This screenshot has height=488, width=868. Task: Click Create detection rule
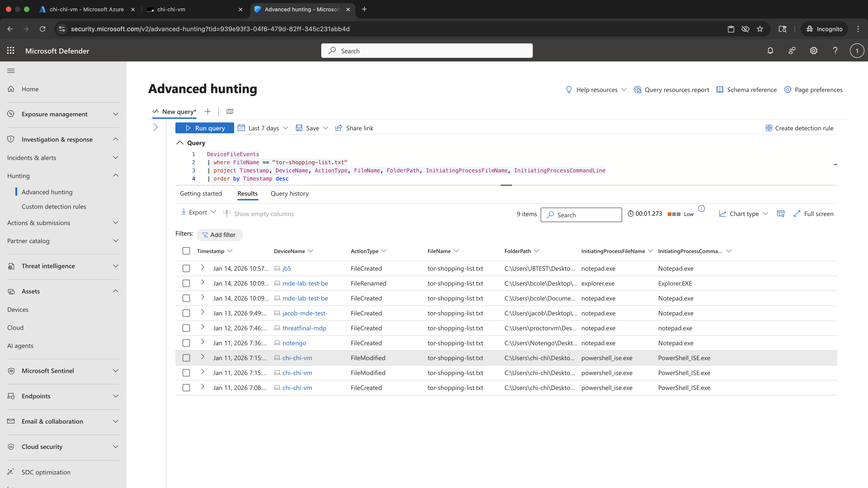(799, 128)
